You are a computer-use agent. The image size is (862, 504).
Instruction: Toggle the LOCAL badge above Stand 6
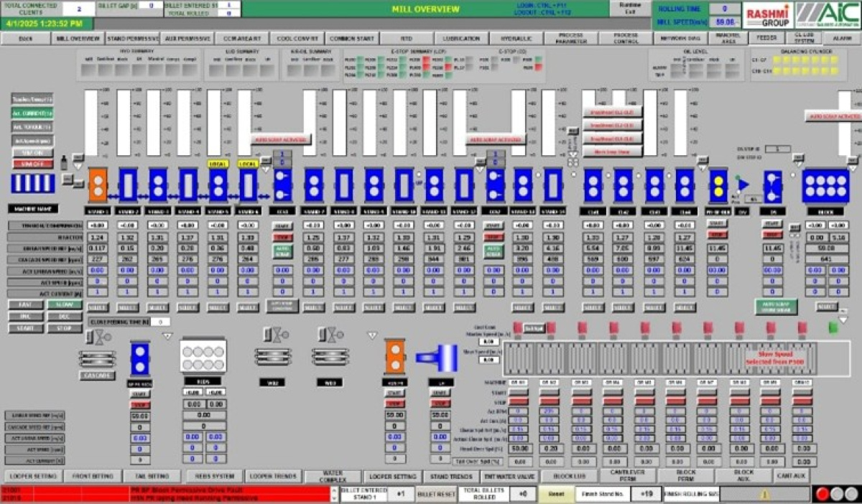(248, 164)
